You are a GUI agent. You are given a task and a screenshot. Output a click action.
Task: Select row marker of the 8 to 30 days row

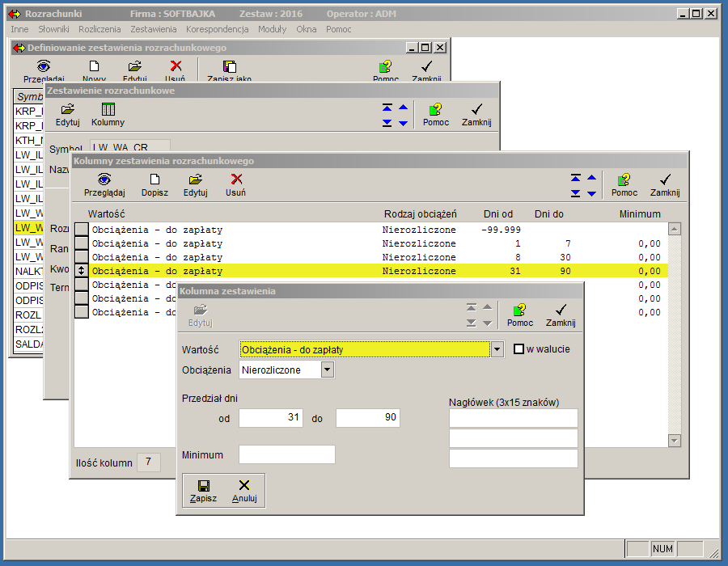(81, 257)
